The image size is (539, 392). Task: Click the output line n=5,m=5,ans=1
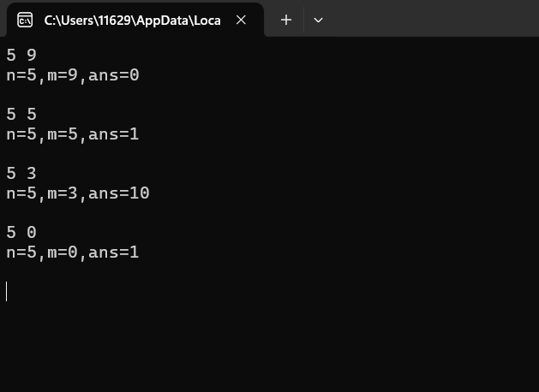point(72,134)
